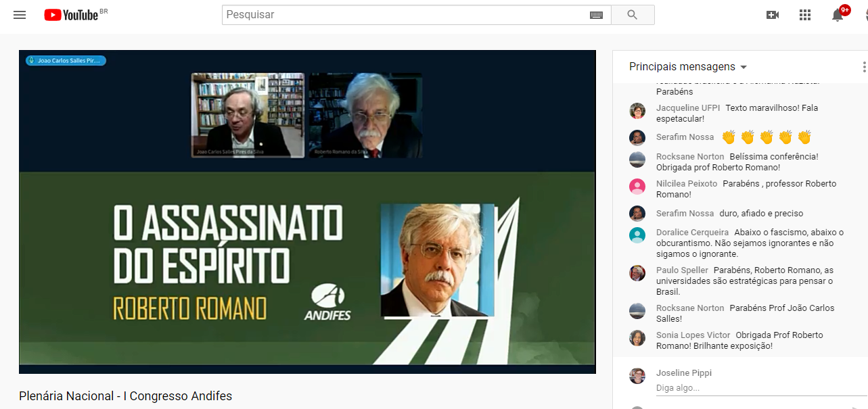Viewport: 868px width, 409px height.
Task: Click the message ending 'Brilhante exposição!'
Action: (x=740, y=341)
